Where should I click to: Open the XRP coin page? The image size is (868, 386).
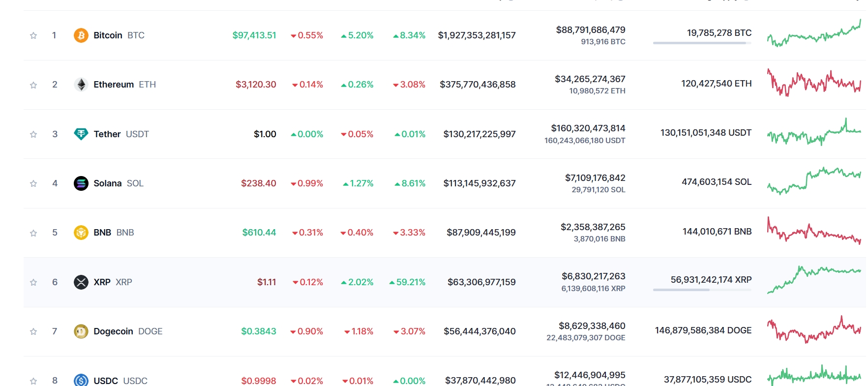[113, 282]
